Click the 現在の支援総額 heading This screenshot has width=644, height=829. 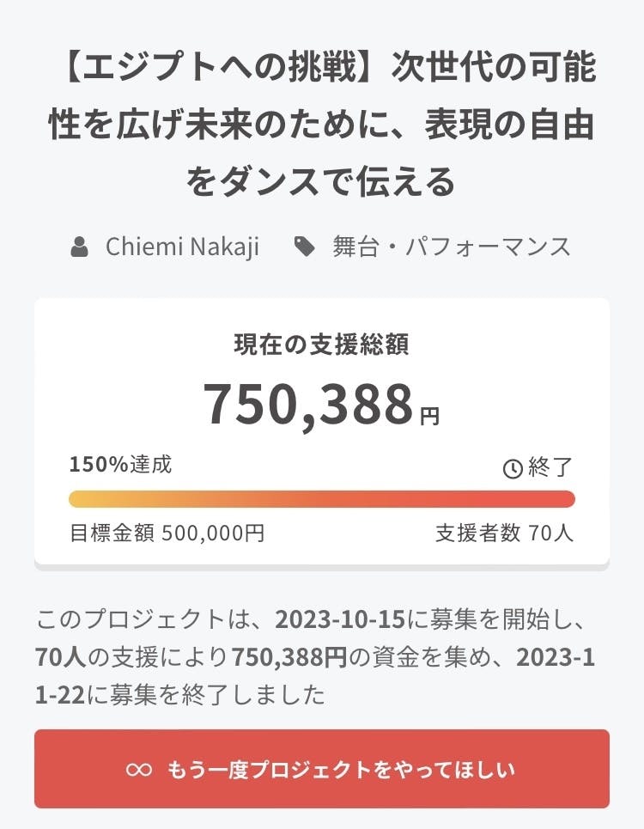(322, 345)
